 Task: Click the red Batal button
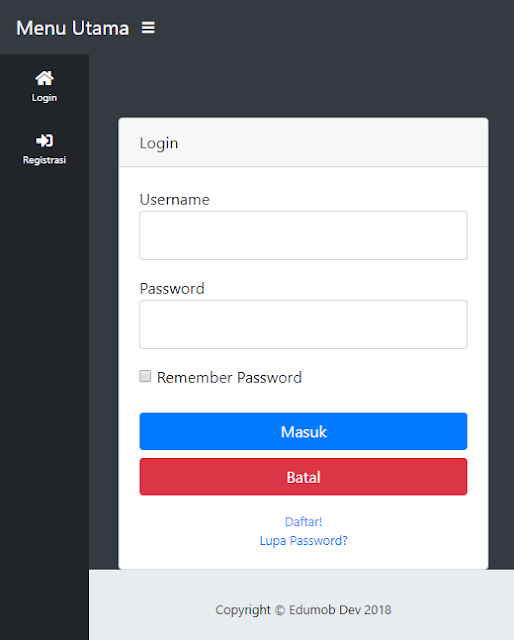coord(303,477)
